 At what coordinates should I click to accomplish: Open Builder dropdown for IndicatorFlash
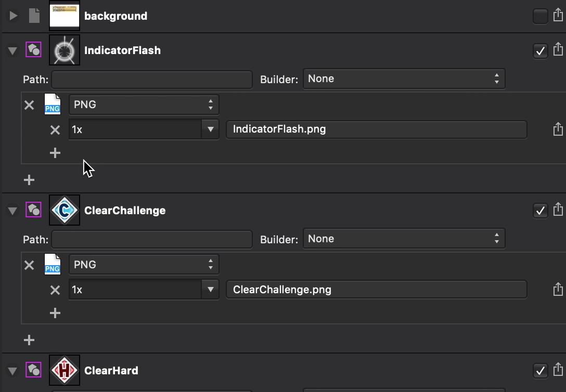[404, 79]
